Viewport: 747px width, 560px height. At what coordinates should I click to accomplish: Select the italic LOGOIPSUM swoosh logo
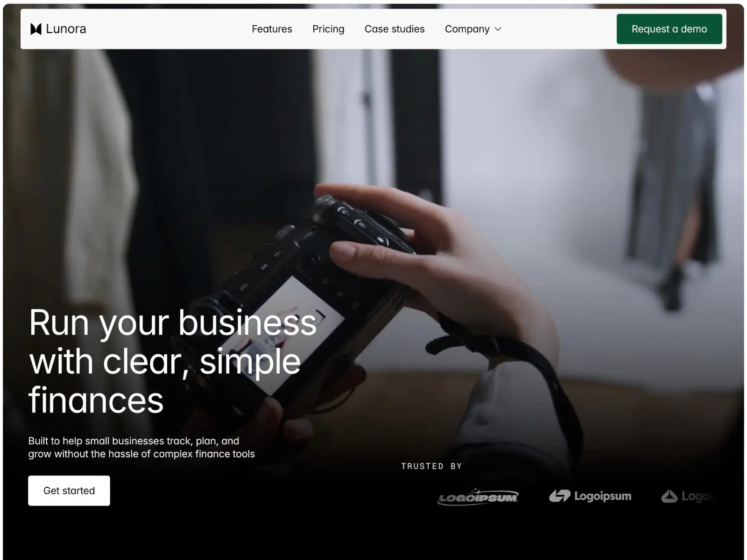click(478, 497)
